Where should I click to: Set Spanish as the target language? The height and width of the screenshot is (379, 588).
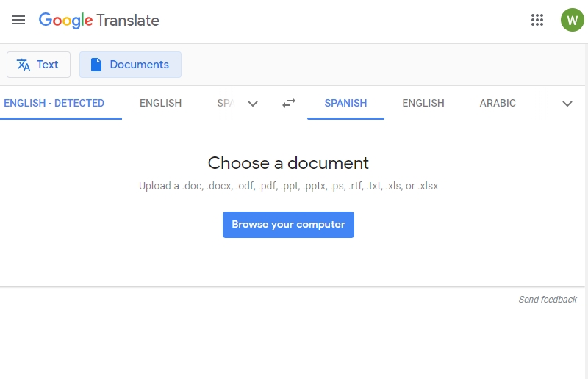tap(345, 104)
